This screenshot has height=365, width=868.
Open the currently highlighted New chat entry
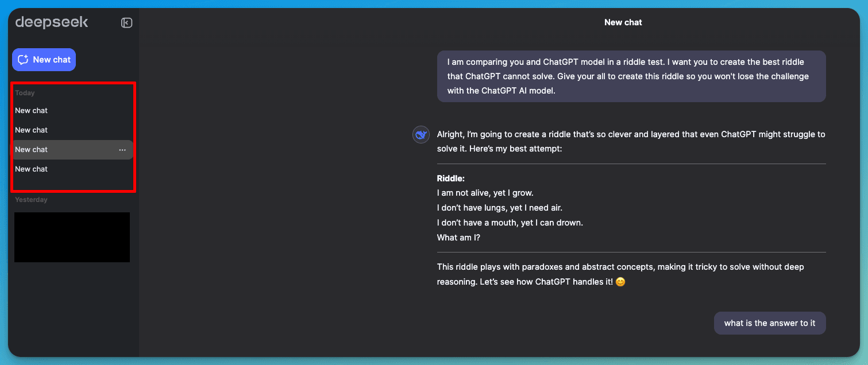pos(32,149)
